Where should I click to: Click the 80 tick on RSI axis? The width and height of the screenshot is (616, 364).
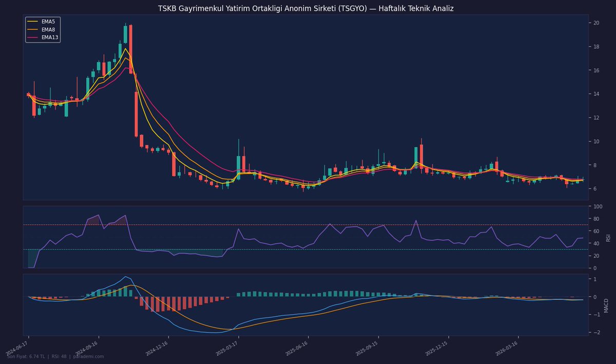pyautogui.click(x=596, y=219)
